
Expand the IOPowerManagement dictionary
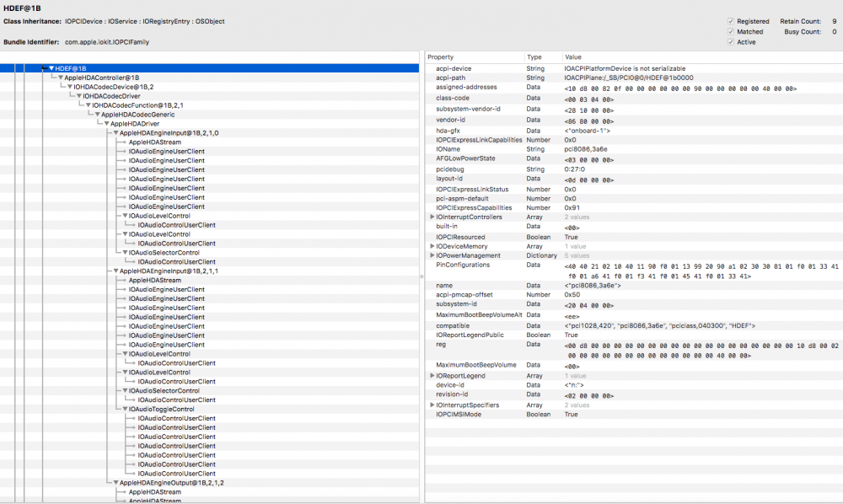432,255
